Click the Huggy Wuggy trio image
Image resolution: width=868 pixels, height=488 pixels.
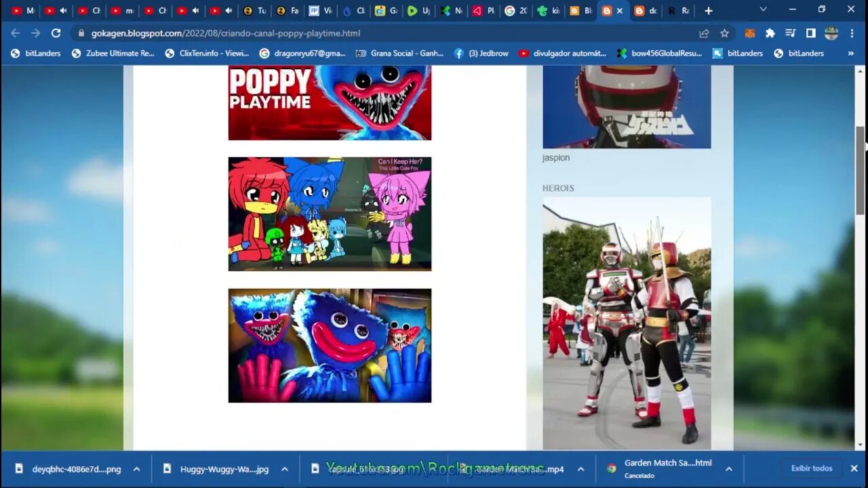(330, 346)
